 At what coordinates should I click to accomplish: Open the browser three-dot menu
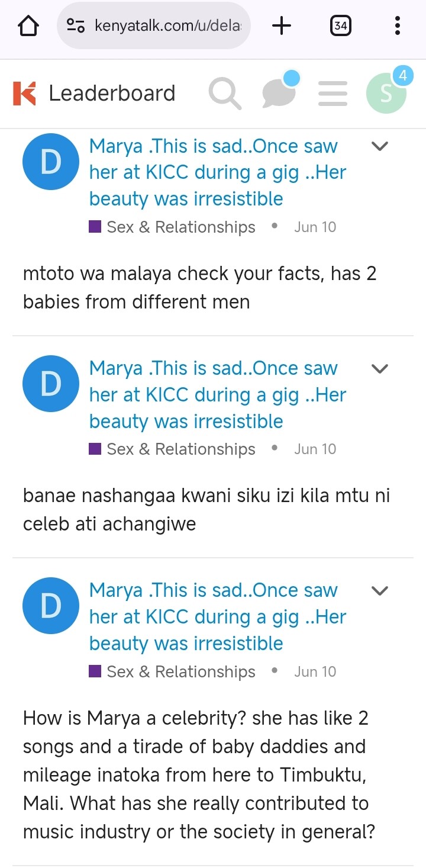point(397,25)
